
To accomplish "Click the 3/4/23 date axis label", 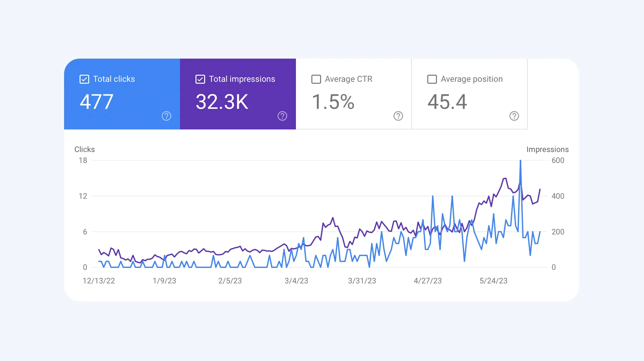I will point(296,281).
